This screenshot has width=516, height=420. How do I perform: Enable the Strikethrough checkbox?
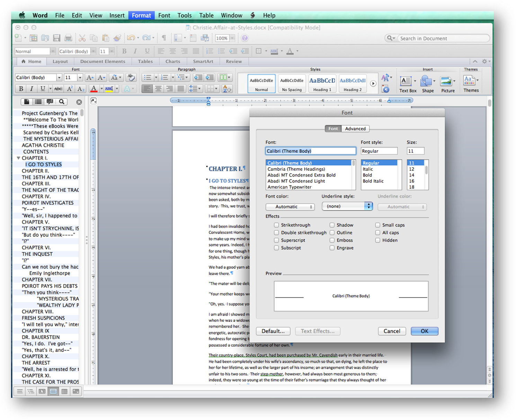click(276, 225)
